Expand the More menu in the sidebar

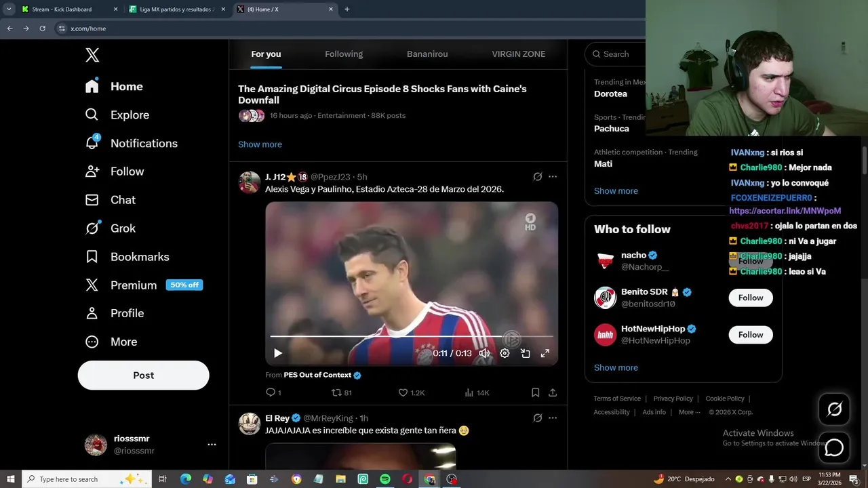[x=111, y=342]
